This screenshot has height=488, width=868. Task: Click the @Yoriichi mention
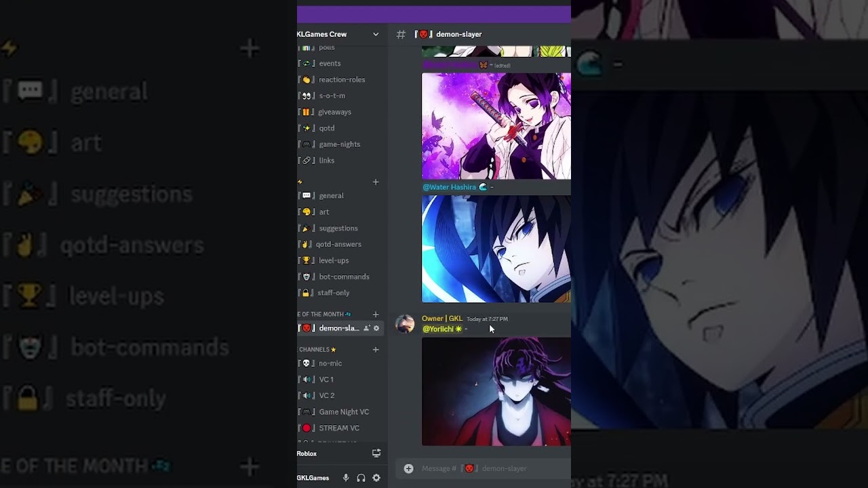pyautogui.click(x=442, y=329)
